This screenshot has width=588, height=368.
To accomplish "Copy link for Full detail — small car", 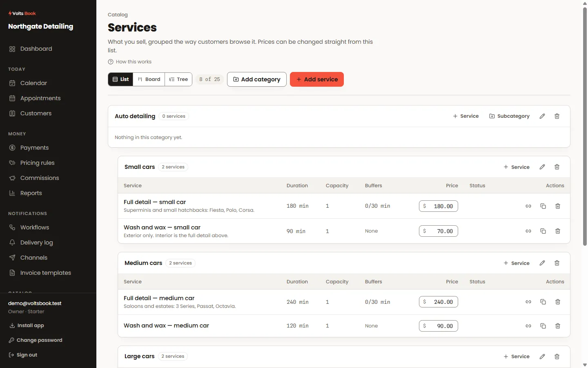I will [528, 206].
